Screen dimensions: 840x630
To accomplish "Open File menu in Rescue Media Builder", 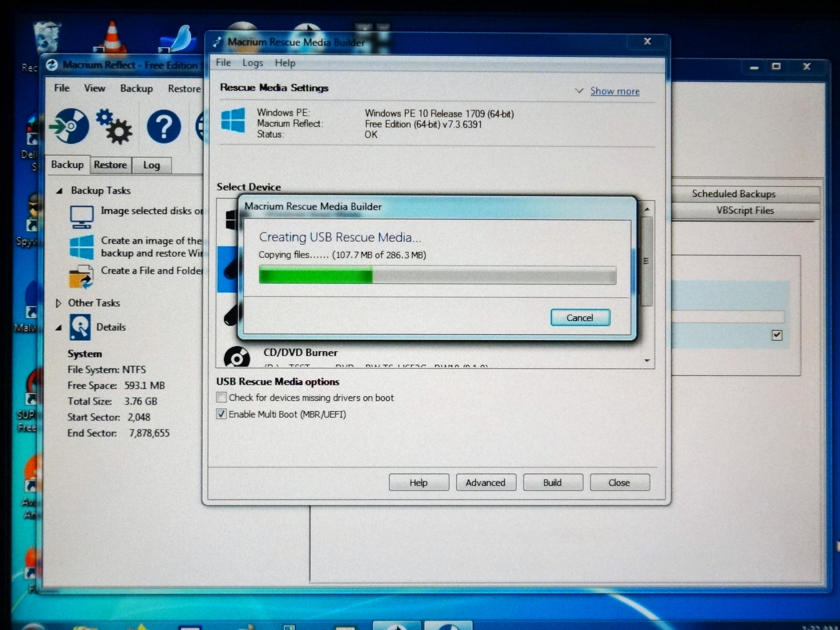I will pyautogui.click(x=223, y=63).
